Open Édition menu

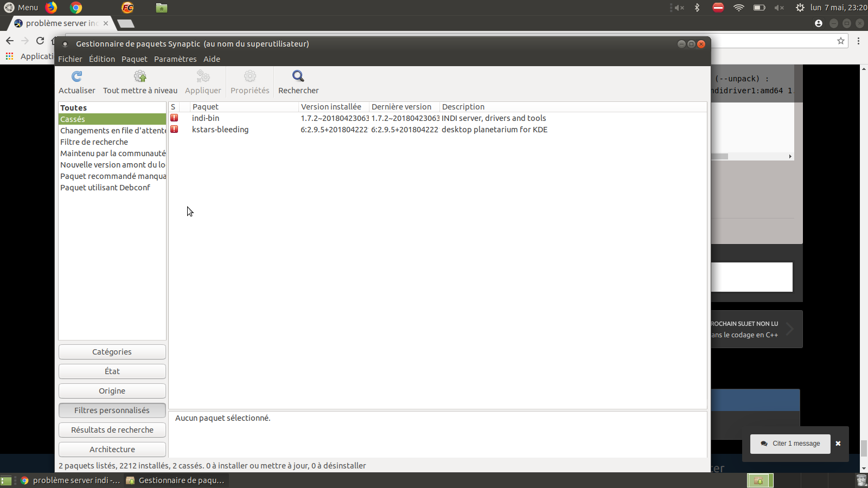(x=102, y=59)
